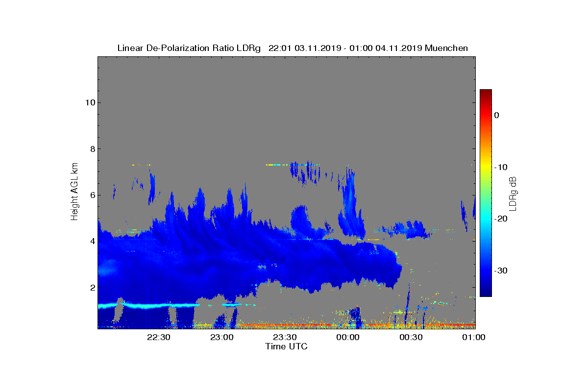Click the colorbar value '-30'
Screen dimensions: 588x392
click(501, 270)
